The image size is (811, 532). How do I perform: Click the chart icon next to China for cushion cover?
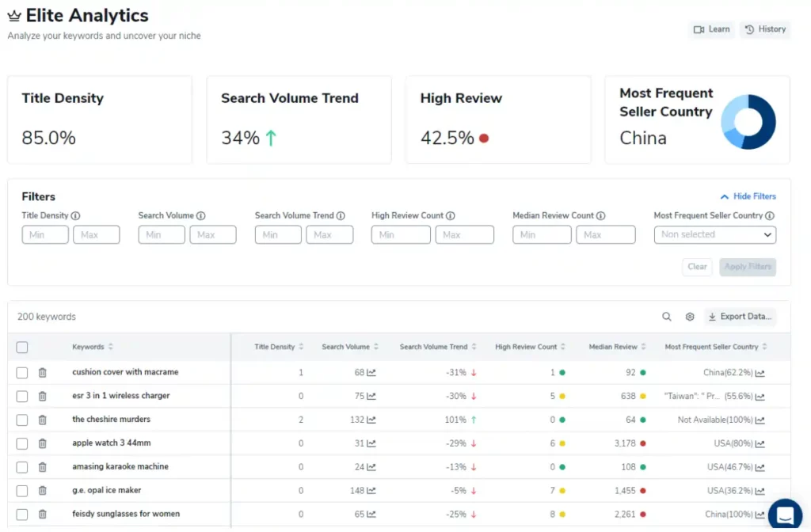760,372
